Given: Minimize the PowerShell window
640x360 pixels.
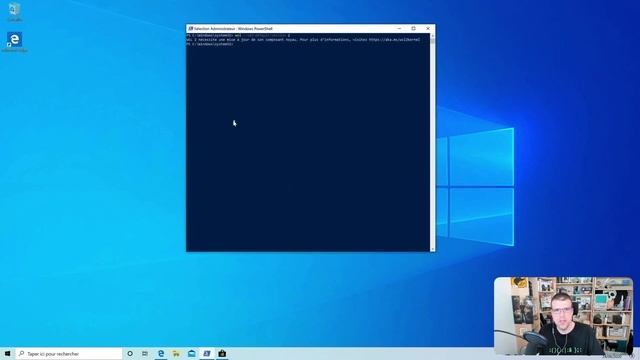Looking at the screenshot, I should click(399, 29).
